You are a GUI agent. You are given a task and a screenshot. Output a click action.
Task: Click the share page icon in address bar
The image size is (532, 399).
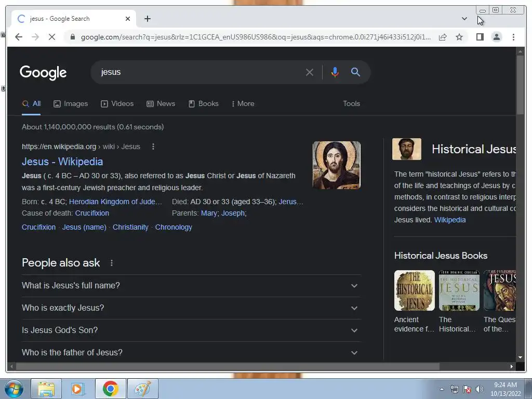(443, 37)
